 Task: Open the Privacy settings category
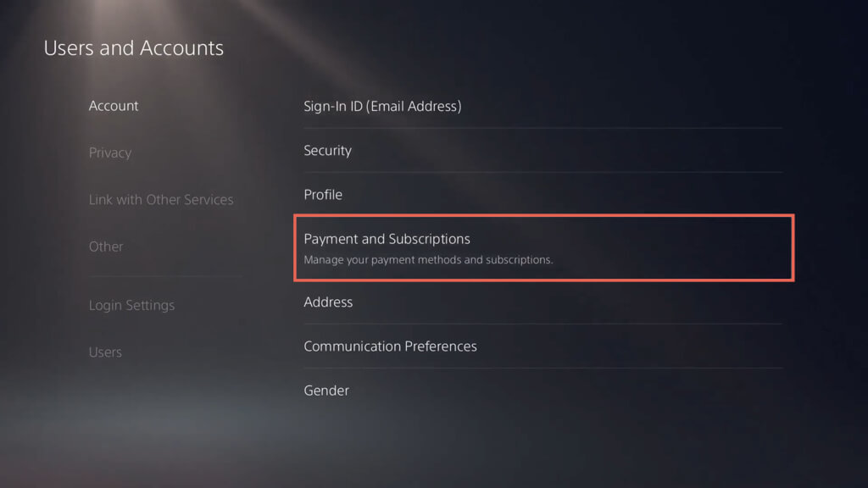click(110, 152)
